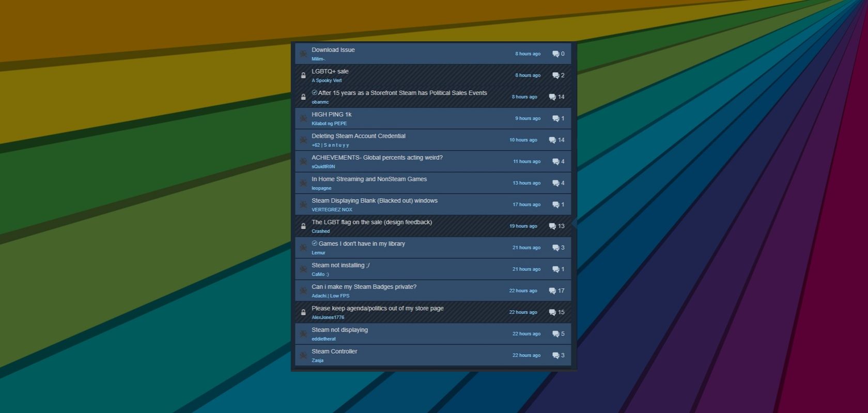The image size is (868, 413).
Task: Click reply bubble icon on 'Download Issue' row
Action: (x=555, y=54)
